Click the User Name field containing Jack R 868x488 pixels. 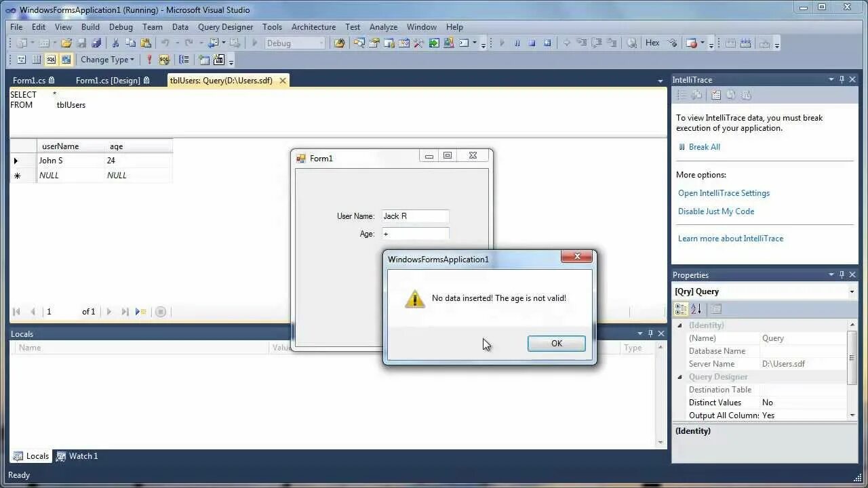(x=415, y=216)
